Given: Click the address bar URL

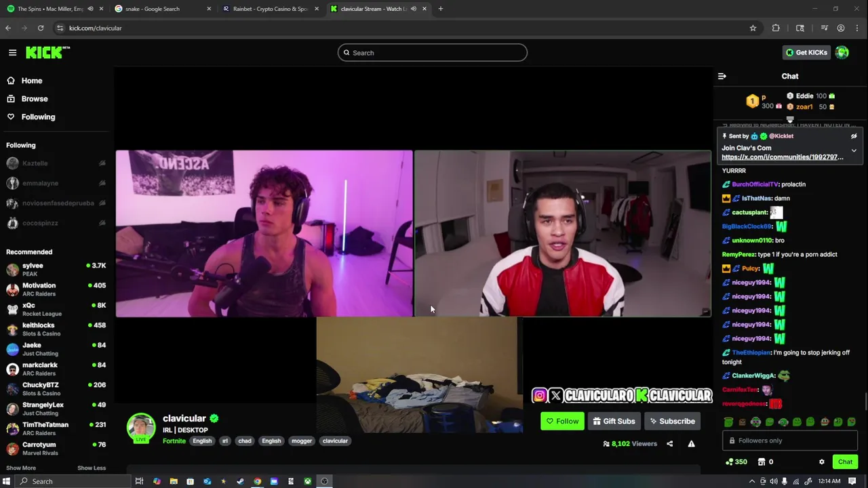Looking at the screenshot, I should point(95,28).
